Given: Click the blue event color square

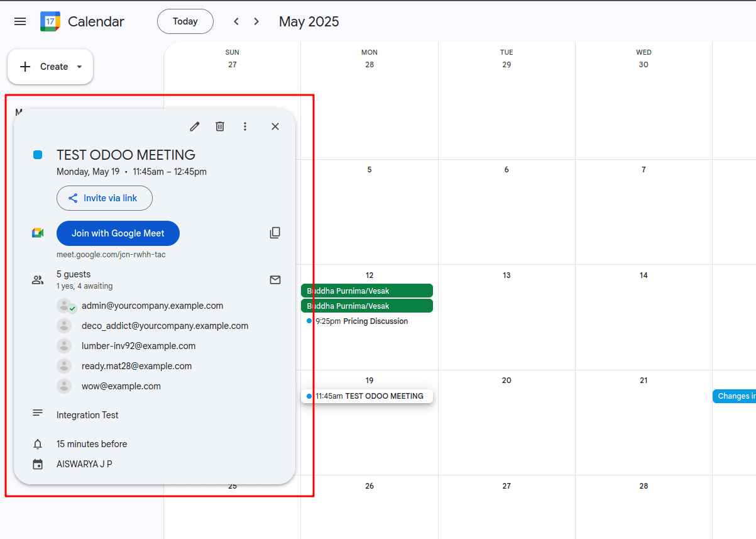Looking at the screenshot, I should tap(38, 155).
